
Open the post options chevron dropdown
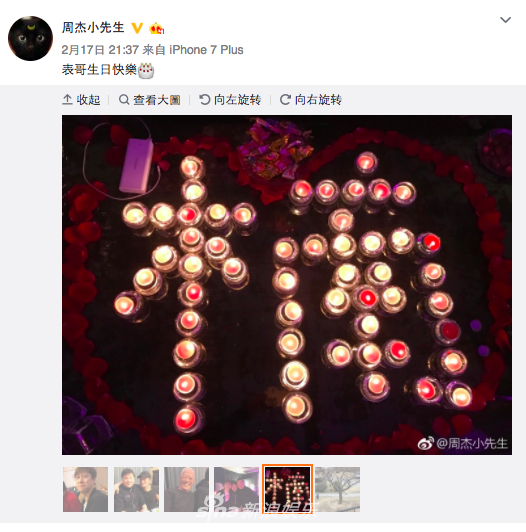(505, 20)
